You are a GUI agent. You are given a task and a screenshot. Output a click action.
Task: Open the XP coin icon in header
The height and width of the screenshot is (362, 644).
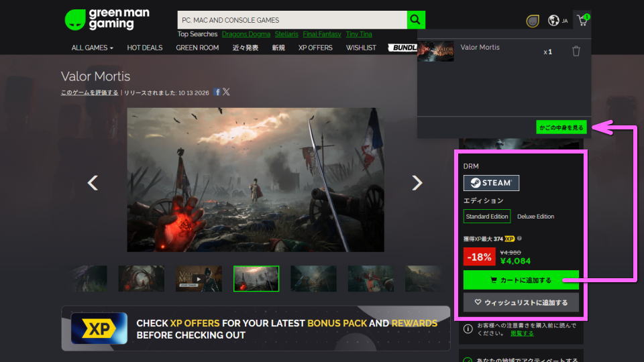point(532,21)
